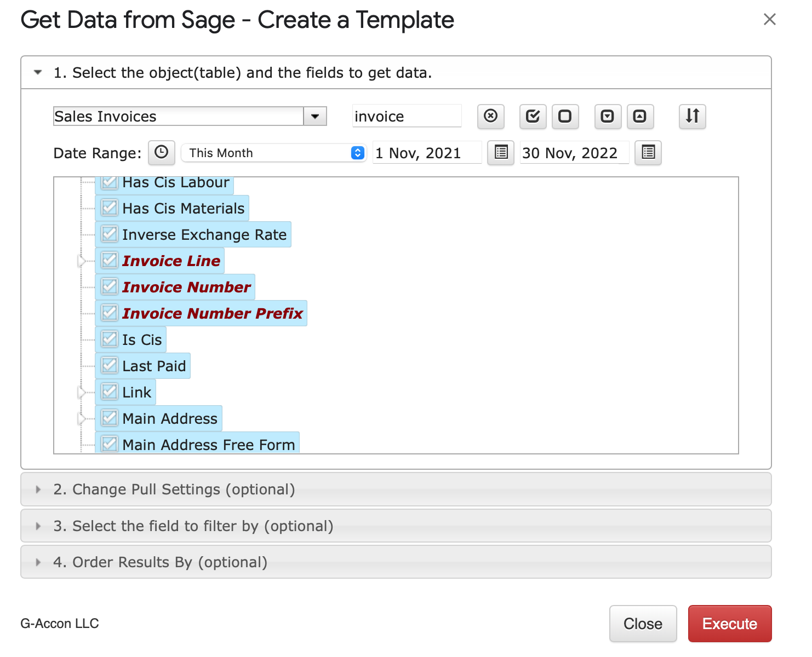812x657 pixels.
Task: Open the This Month date range dropdown
Action: [x=273, y=153]
